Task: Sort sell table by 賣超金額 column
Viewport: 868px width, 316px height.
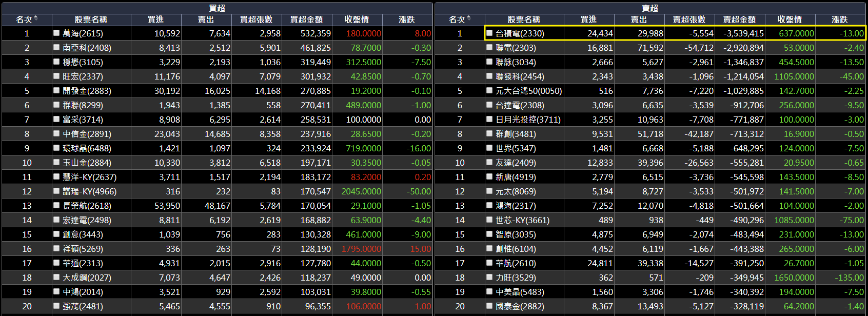Action: pyautogui.click(x=740, y=19)
